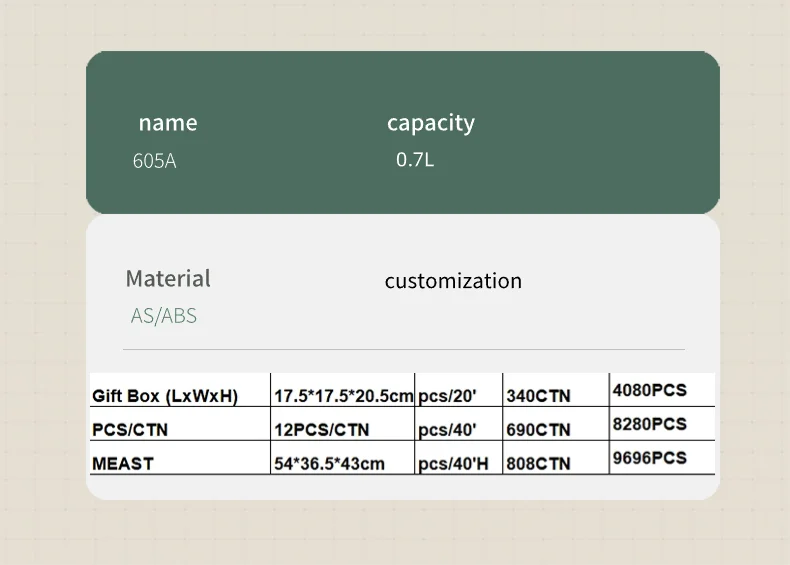Image resolution: width=790 pixels, height=565 pixels.
Task: Click the 54*36.5*43cm measurement cell
Action: coord(329,464)
